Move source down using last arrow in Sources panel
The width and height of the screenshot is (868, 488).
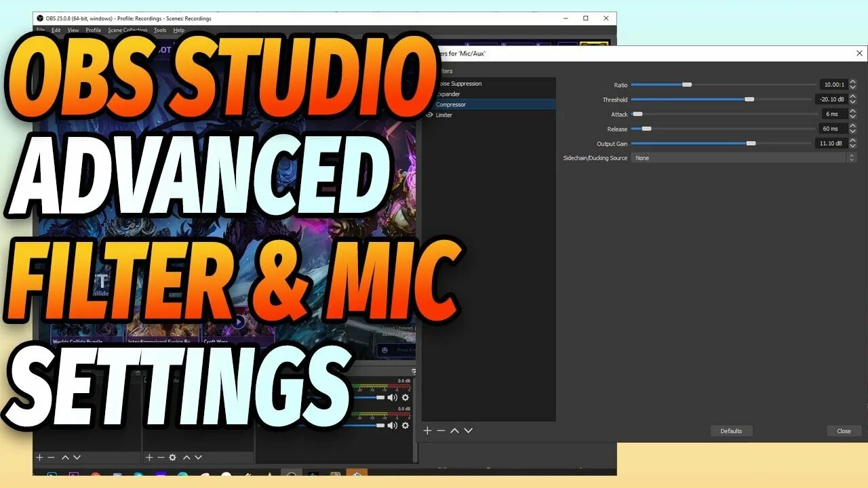(x=198, y=457)
